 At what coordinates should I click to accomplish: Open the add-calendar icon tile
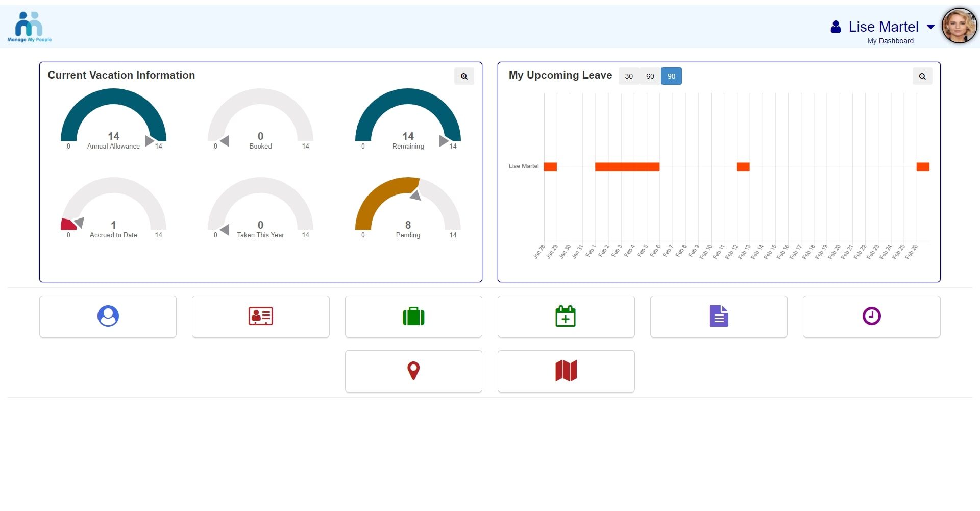coord(566,316)
